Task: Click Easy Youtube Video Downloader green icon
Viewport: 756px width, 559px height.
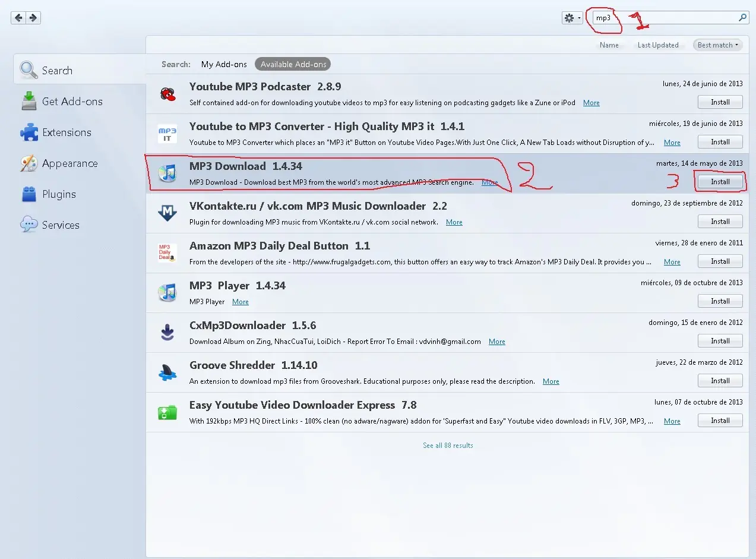Action: pyautogui.click(x=167, y=412)
